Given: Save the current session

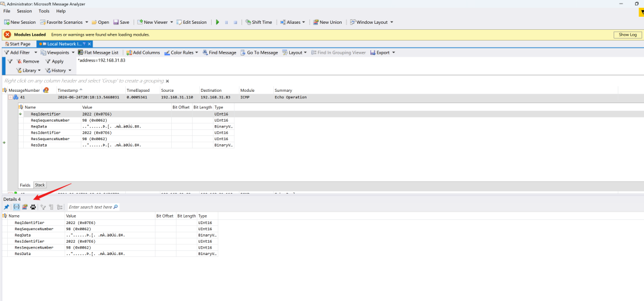Looking at the screenshot, I should 121,22.
